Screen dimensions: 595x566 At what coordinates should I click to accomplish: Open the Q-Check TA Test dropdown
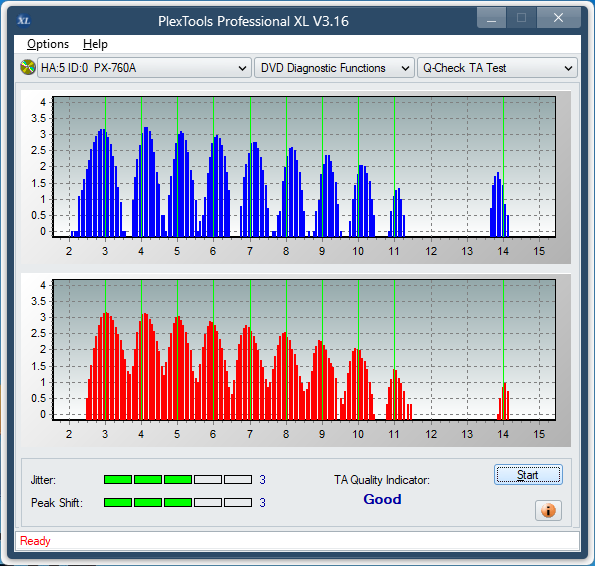click(497, 68)
